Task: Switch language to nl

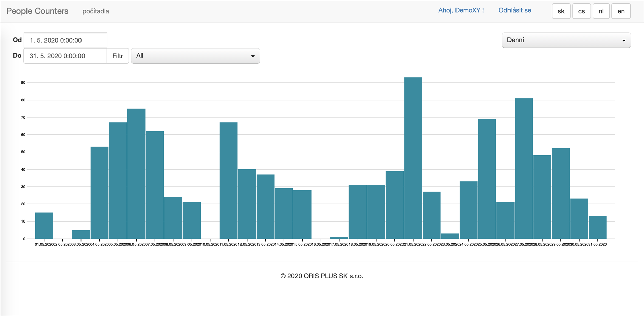Action: pyautogui.click(x=601, y=11)
